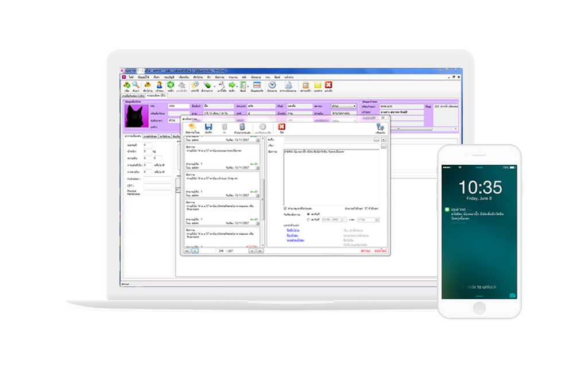This screenshot has height=368, width=588.
Task: Switch to the first tab below main toolbar
Action: pyautogui.click(x=133, y=96)
